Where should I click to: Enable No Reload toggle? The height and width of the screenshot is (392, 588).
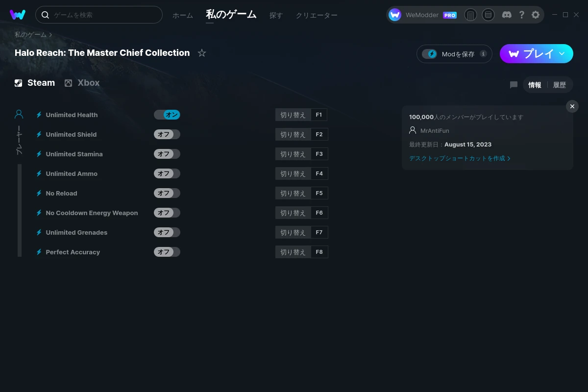pos(167,193)
